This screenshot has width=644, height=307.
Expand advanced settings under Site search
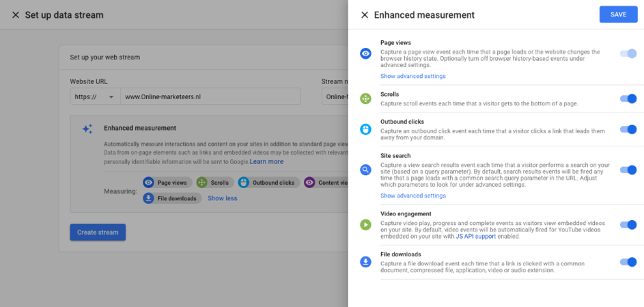(x=413, y=196)
